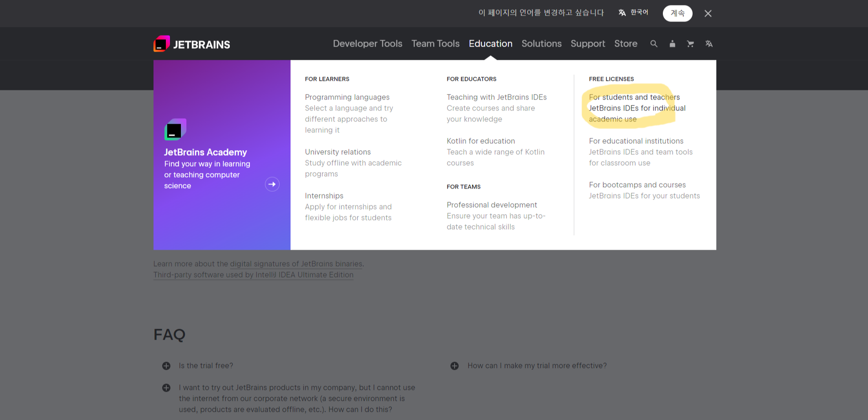Click the JetBrains Academy arrow button
Screen dimensions: 868x420
click(x=272, y=184)
